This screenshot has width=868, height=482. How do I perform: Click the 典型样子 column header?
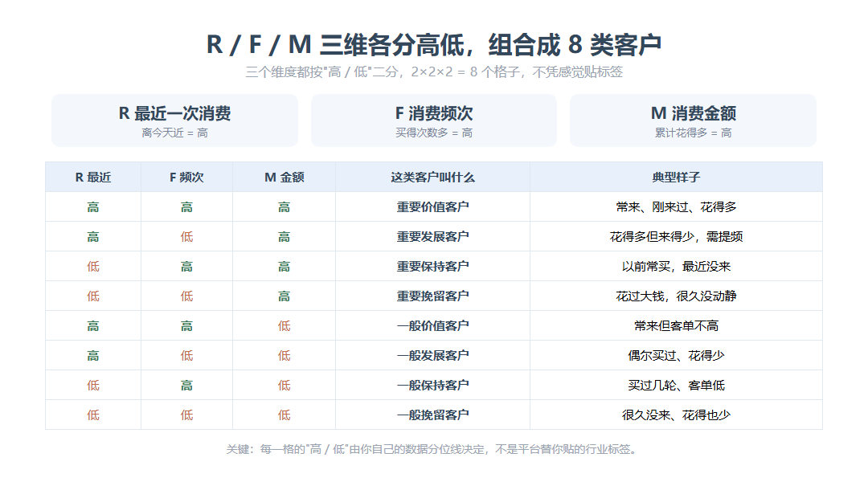coord(676,177)
